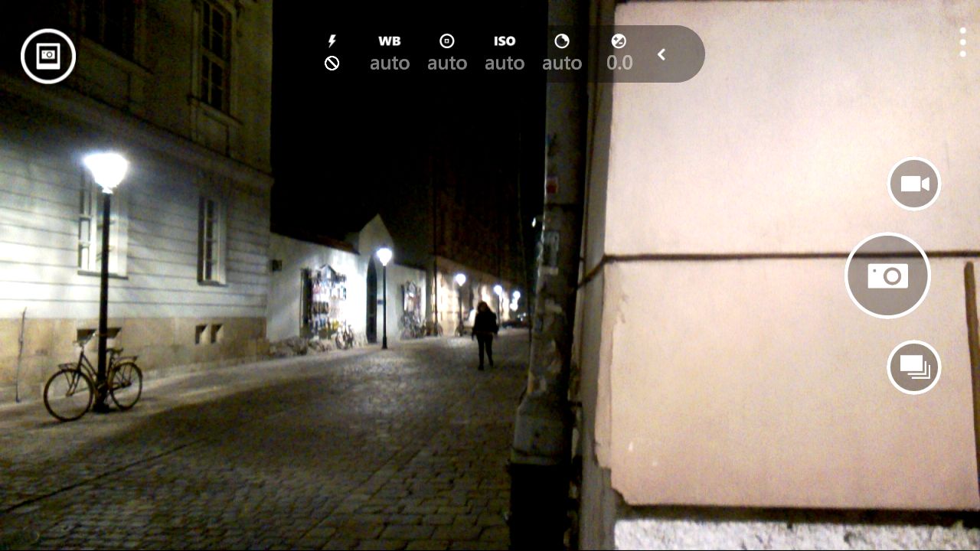Toggle the flash setting icon
This screenshot has width=980, height=551.
(x=332, y=53)
